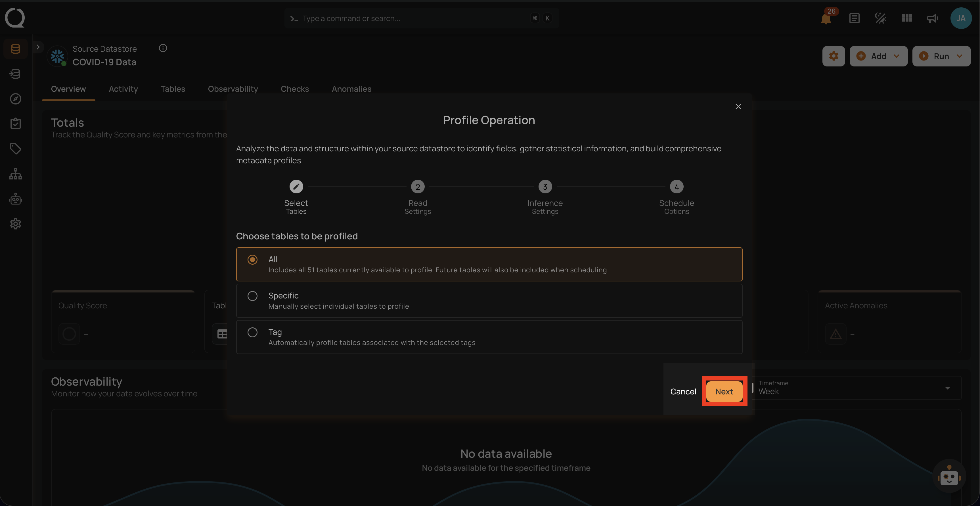Open the Tags panel from the sidebar

pos(15,149)
